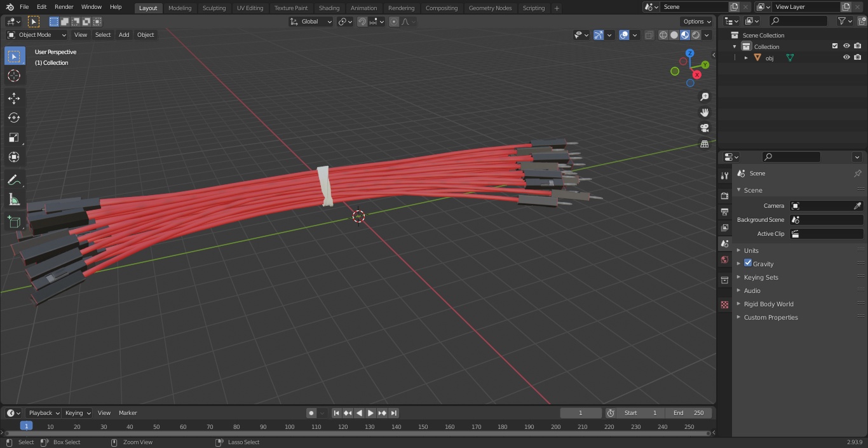Image resolution: width=868 pixels, height=448 pixels.
Task: Switch to UV Editing workspace tab
Action: pyautogui.click(x=250, y=8)
